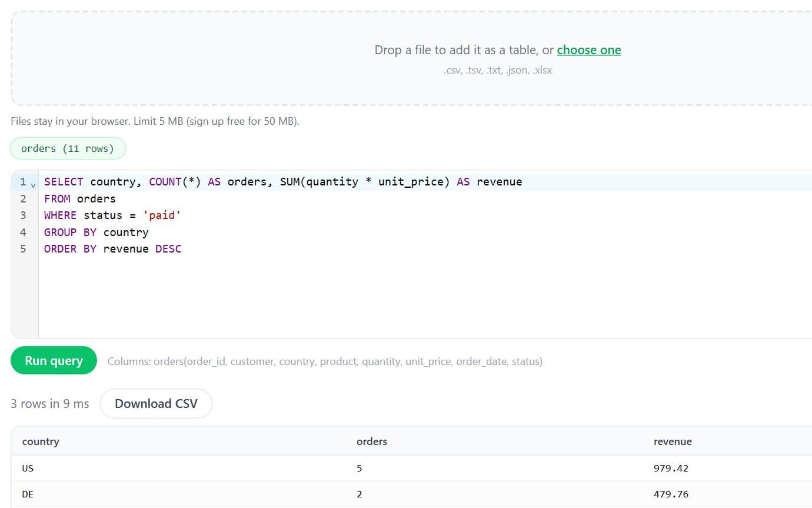The width and height of the screenshot is (812, 508).
Task: Click the Columns: orders(...) hint text
Action: [x=325, y=361]
